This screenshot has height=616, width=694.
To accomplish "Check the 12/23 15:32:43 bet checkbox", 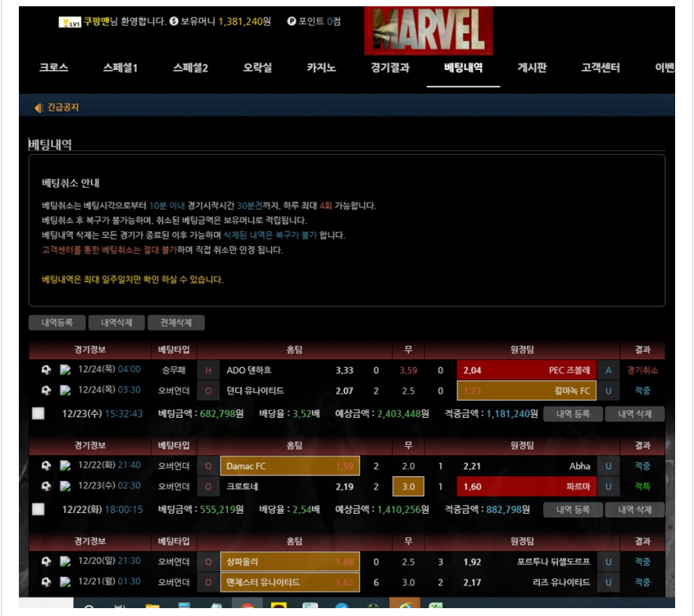I will click(38, 413).
